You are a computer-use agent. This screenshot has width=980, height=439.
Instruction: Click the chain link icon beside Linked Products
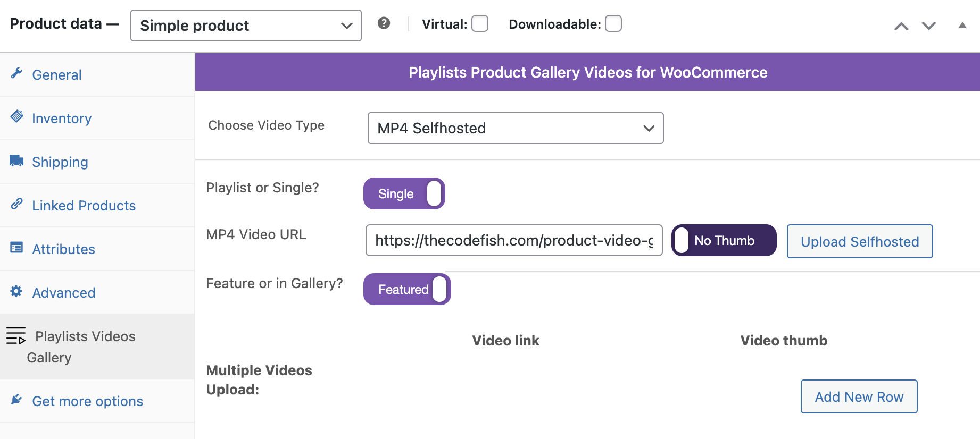pos(16,204)
